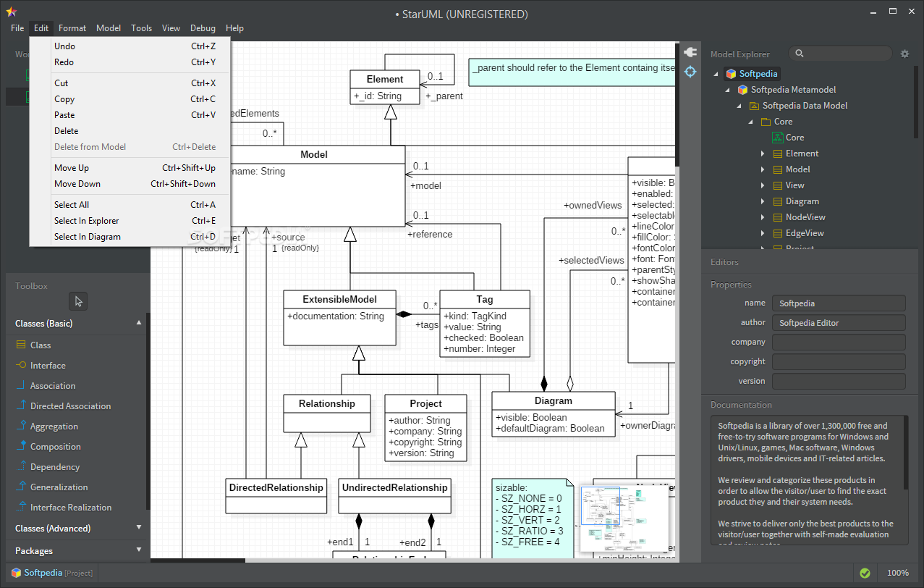This screenshot has height=588, width=924.
Task: Click the search magnifier in Model Explorer
Action: 800,54
